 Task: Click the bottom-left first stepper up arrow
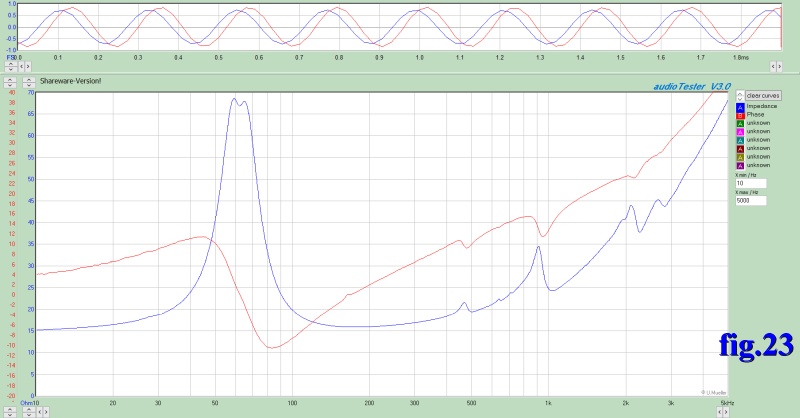(x=10, y=409)
